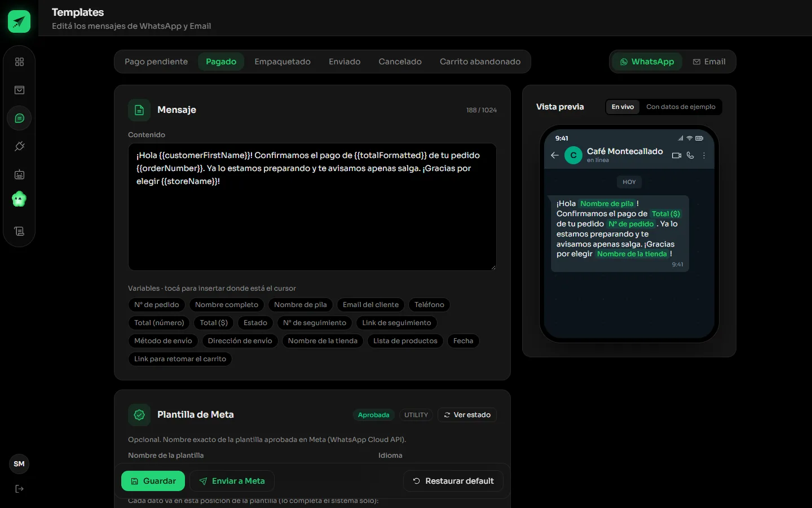
Task: Switch to the 'Empaquetado' tab
Action: pos(283,62)
